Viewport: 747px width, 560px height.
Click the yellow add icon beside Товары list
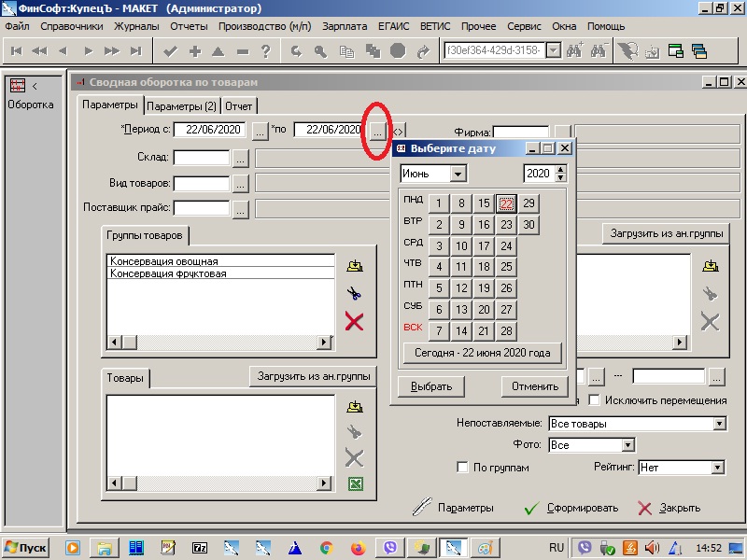[x=355, y=407]
